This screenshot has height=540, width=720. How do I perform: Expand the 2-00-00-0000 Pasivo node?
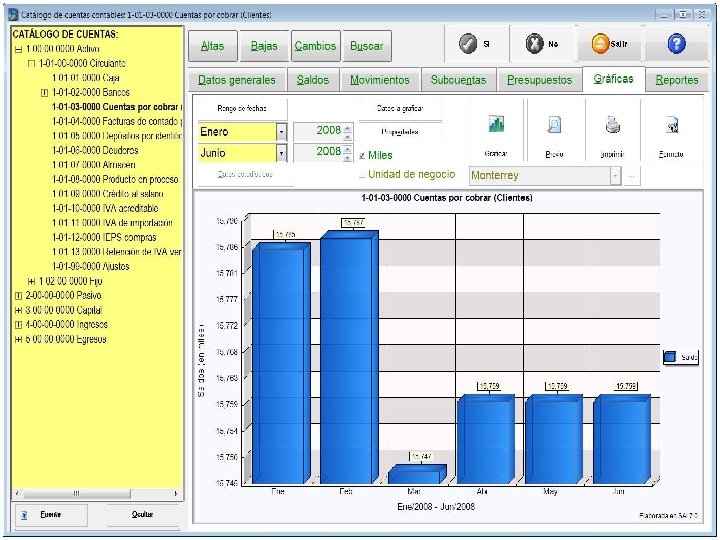pyautogui.click(x=18, y=296)
